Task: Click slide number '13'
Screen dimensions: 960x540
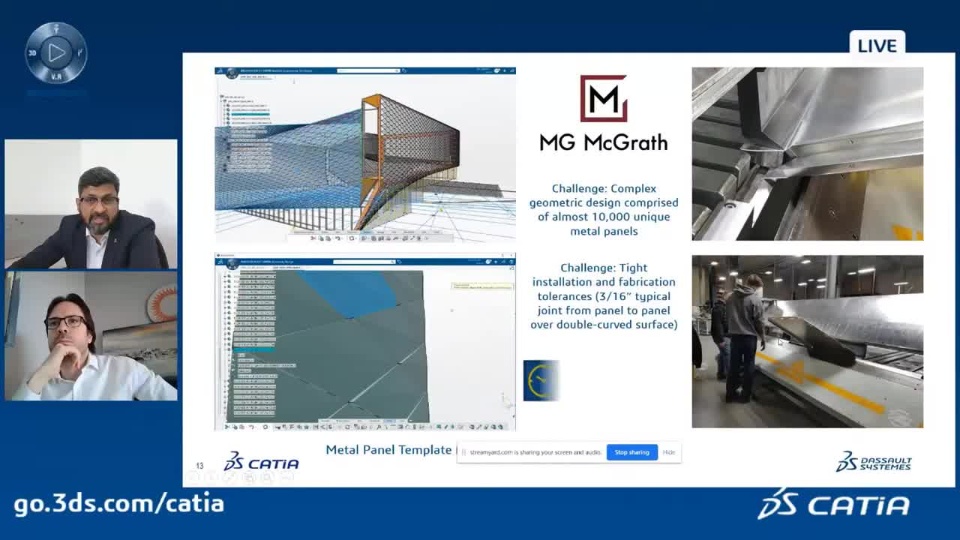Action: pos(200,466)
